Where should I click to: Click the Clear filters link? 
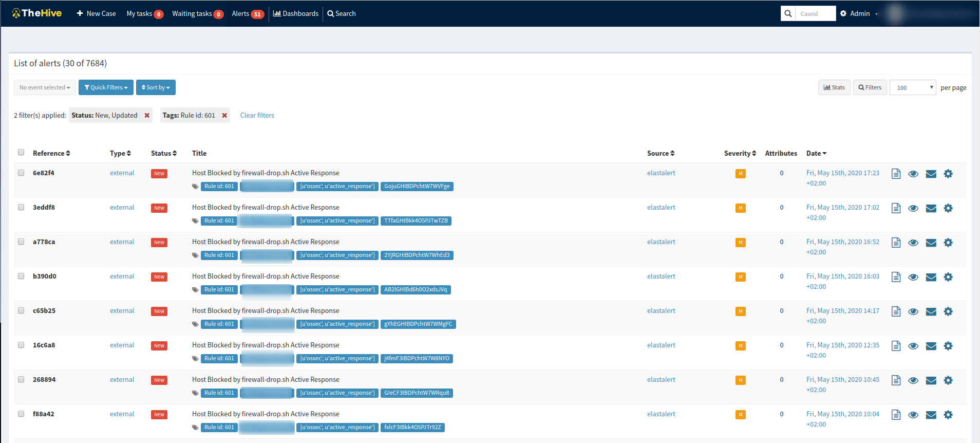tap(257, 116)
